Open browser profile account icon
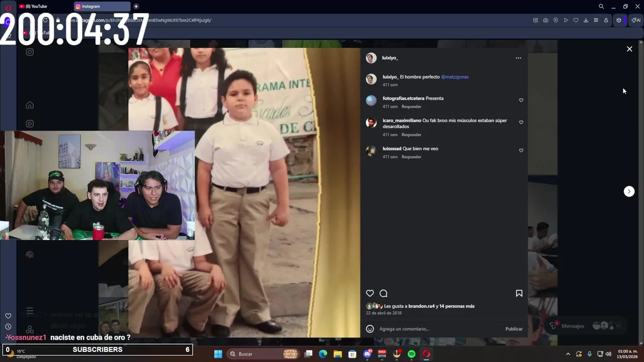Image resolution: width=644 pixels, height=362 pixels. click(x=606, y=20)
